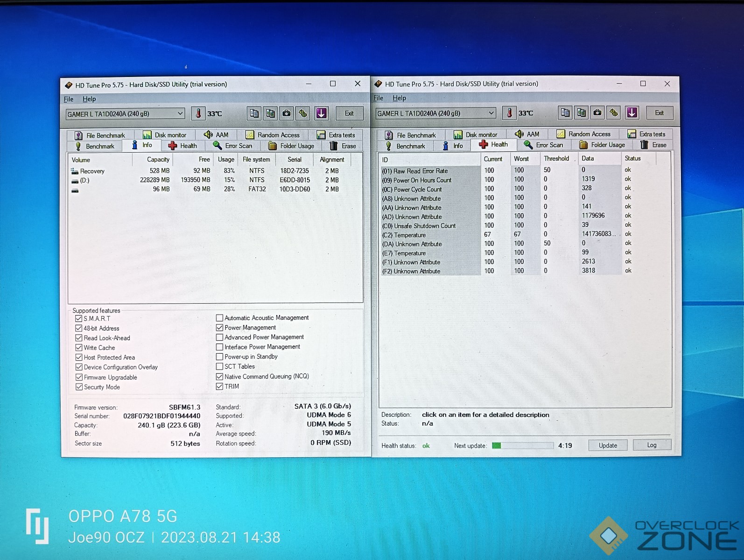The height and width of the screenshot is (560, 744).
Task: Sort by Capacity column header
Action: (x=153, y=160)
